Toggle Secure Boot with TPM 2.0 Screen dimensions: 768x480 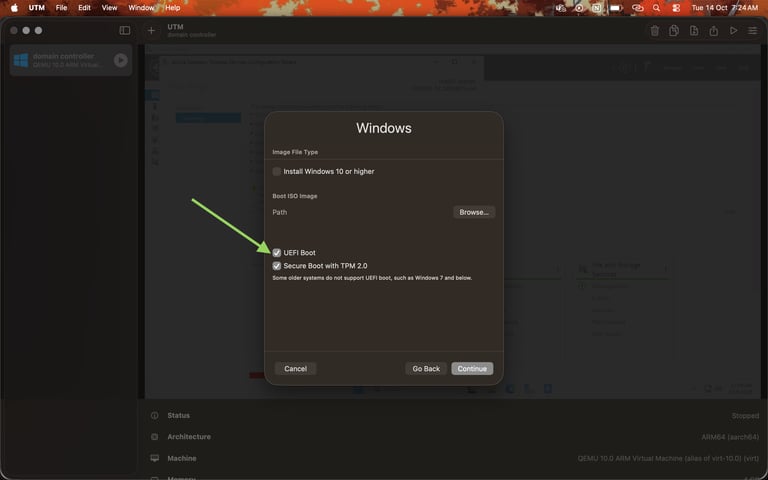(277, 266)
